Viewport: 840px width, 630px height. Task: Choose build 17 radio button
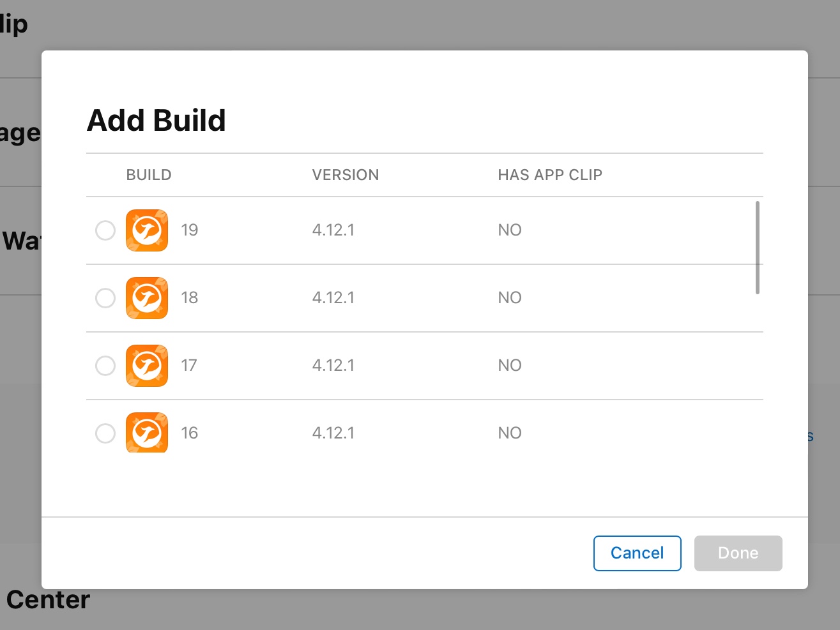pos(105,366)
